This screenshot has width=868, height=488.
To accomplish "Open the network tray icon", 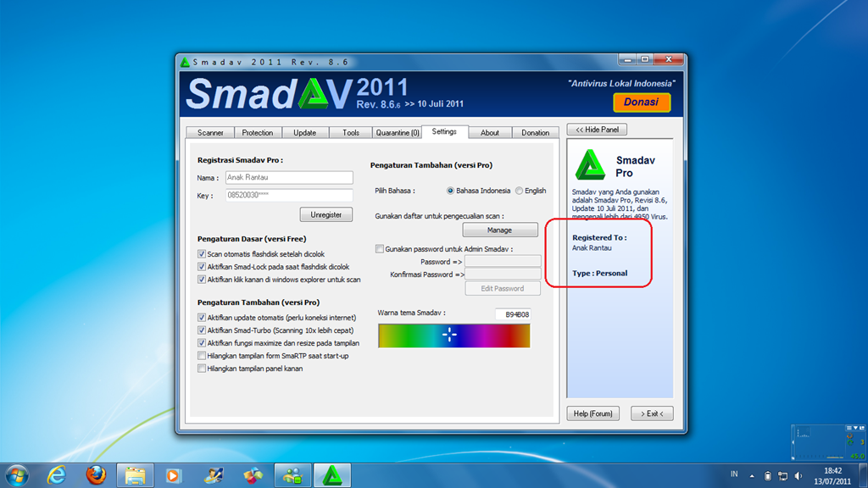I will click(x=782, y=476).
